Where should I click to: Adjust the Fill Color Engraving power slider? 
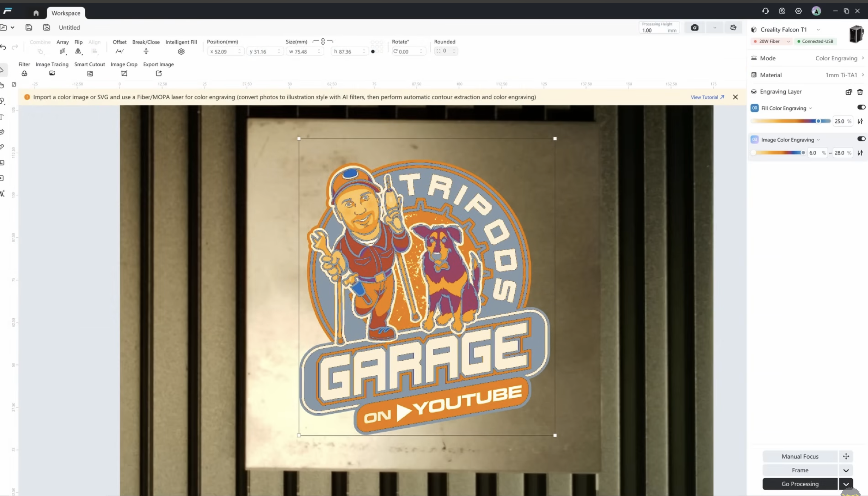(818, 121)
